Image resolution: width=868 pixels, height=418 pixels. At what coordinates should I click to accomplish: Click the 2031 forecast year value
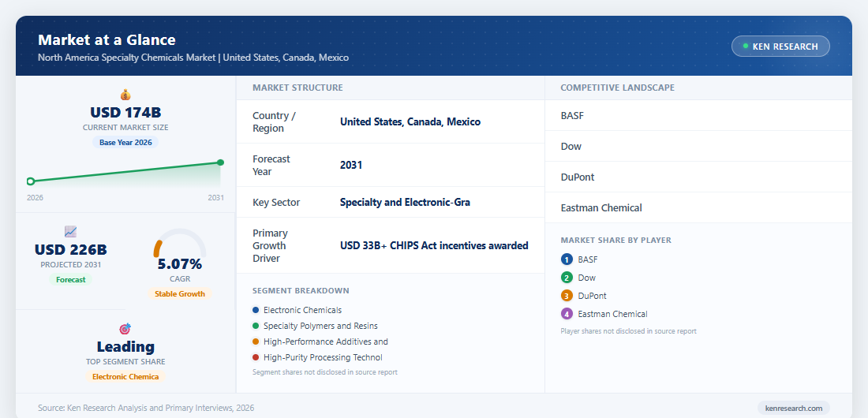click(351, 165)
